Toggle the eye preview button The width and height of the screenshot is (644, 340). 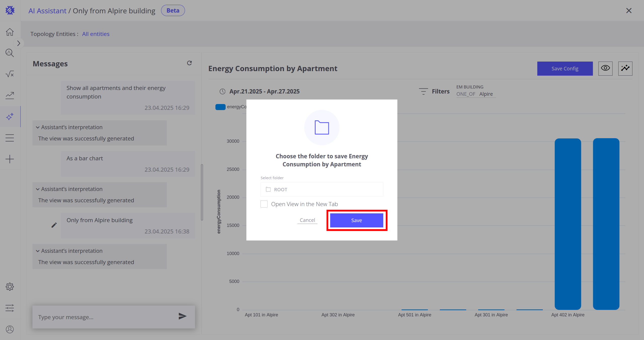pos(605,68)
